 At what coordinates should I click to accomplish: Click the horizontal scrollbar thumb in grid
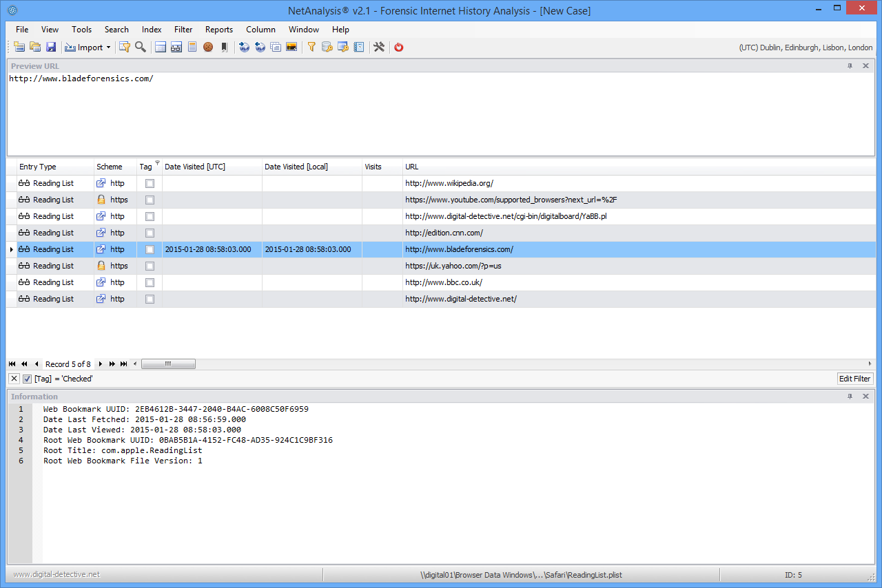pos(168,364)
